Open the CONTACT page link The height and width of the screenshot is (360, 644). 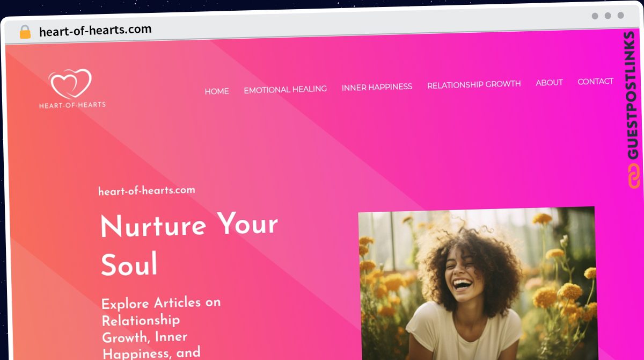pyautogui.click(x=596, y=82)
